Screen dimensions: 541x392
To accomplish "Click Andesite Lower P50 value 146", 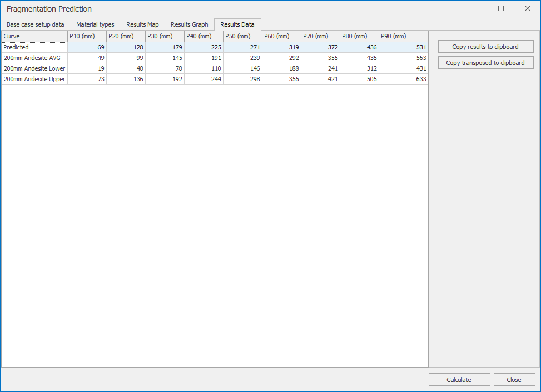I will (243, 68).
